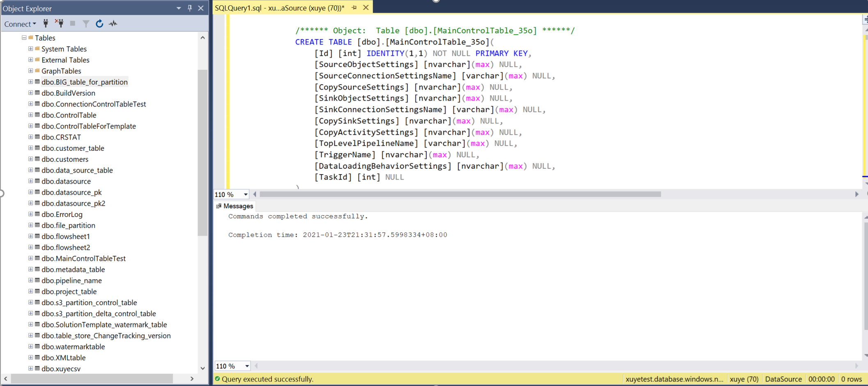Select the Connect to server plug icon
This screenshot has width=868, height=386.
click(46, 23)
